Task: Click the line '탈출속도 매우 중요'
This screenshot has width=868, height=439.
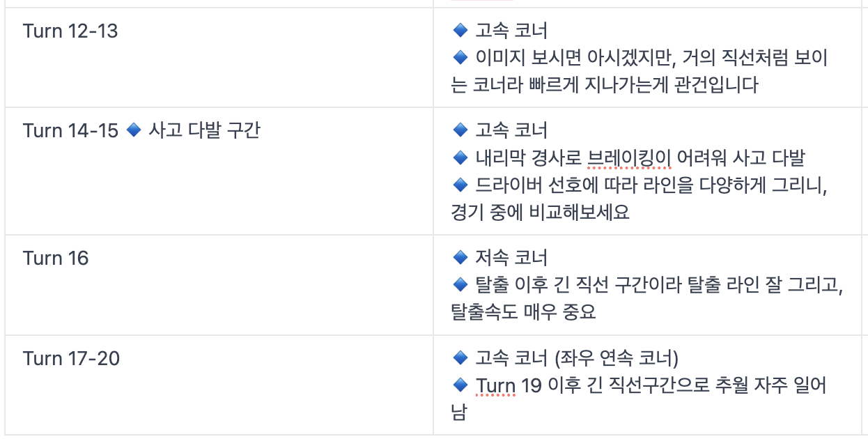Action: pyautogui.click(x=523, y=311)
